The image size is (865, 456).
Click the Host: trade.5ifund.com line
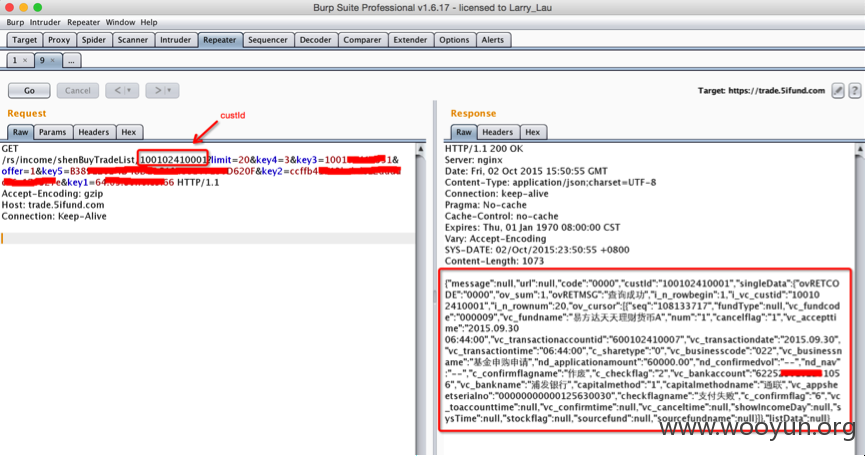click(x=53, y=205)
